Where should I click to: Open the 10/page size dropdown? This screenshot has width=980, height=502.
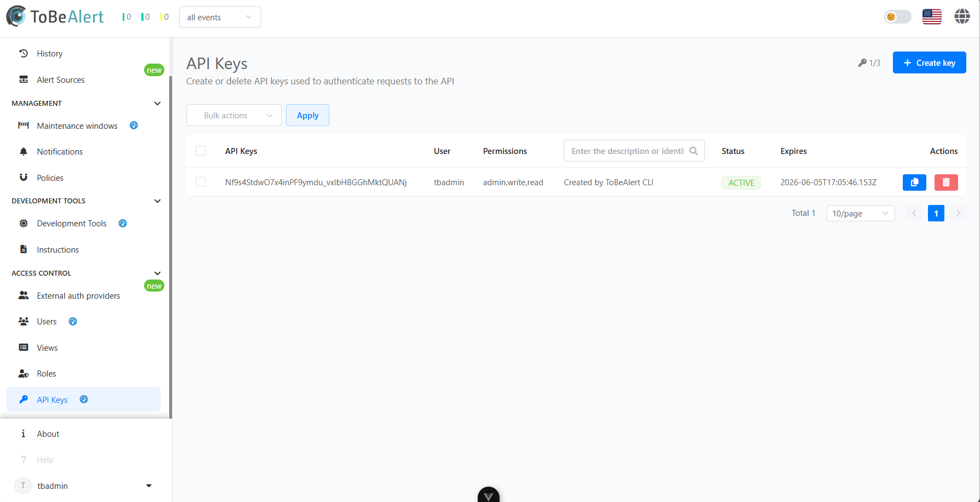[x=861, y=213]
